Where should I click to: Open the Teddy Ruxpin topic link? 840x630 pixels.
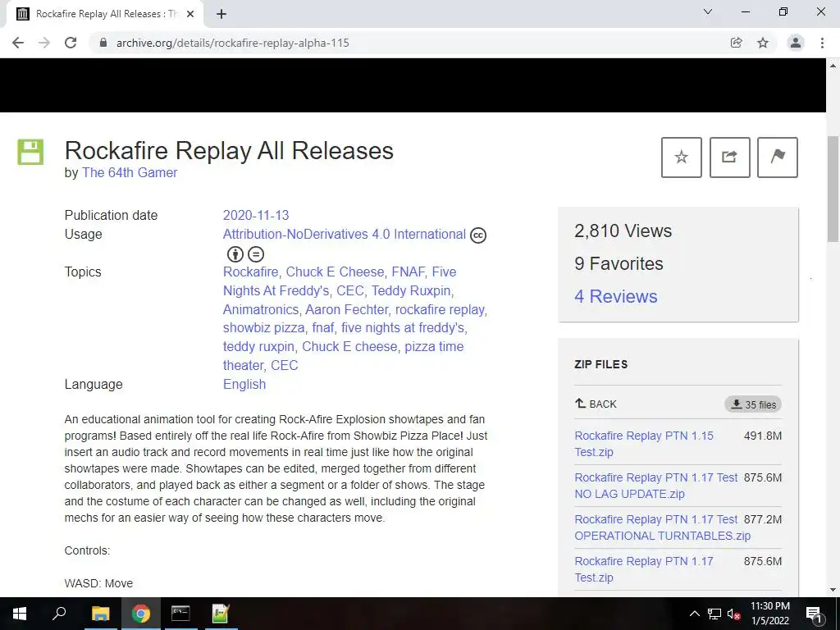pos(411,290)
